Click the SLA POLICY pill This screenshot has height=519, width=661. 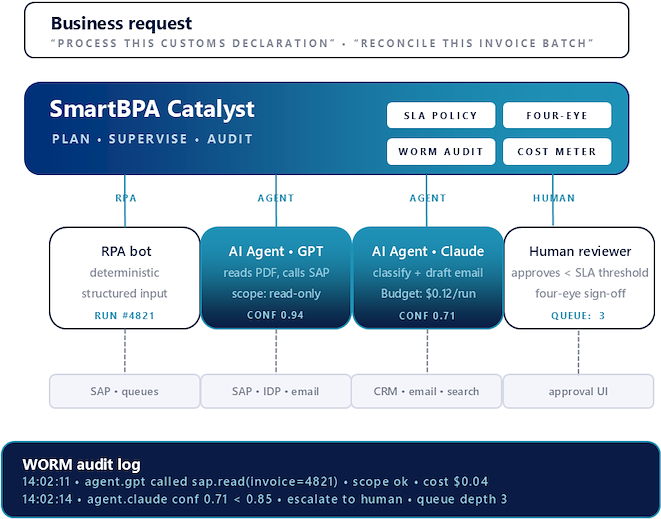441,115
